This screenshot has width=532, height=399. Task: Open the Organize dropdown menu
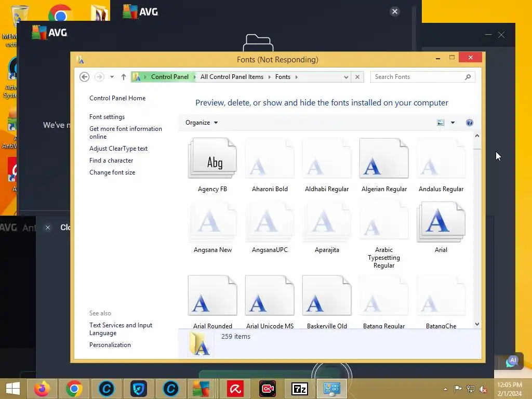tap(202, 123)
